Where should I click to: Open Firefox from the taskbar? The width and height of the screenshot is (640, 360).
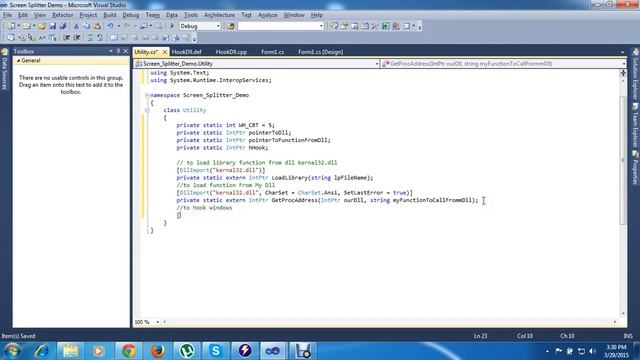click(157, 351)
